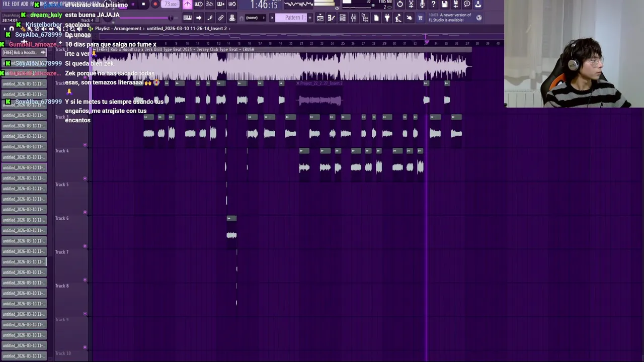This screenshot has width=644, height=362.
Task: Click the undo history icon
Action: 400,4
